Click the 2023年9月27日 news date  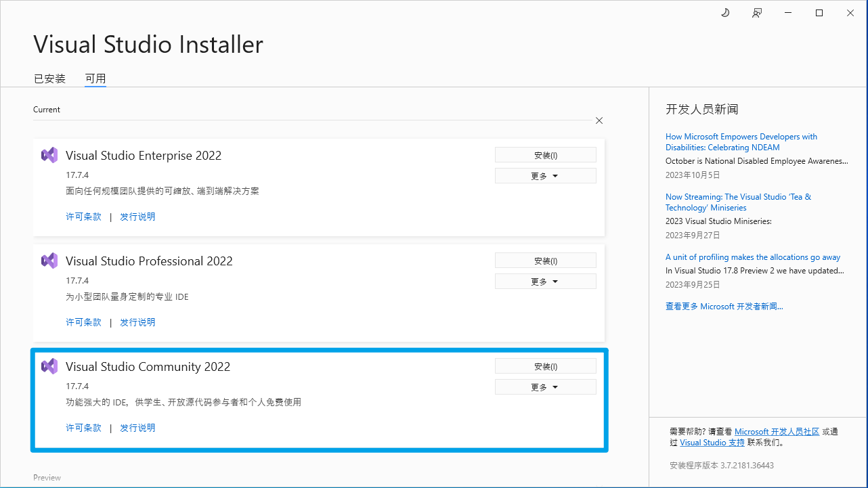pos(693,236)
